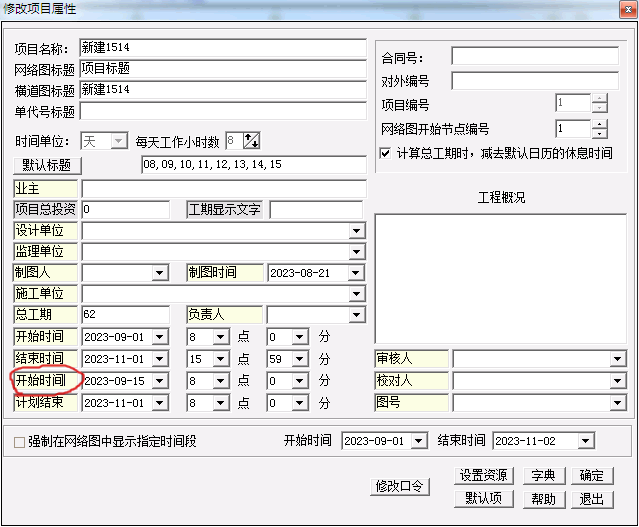Click the 默认标题 button
Viewport: 639px width, 527px height.
coord(47,165)
